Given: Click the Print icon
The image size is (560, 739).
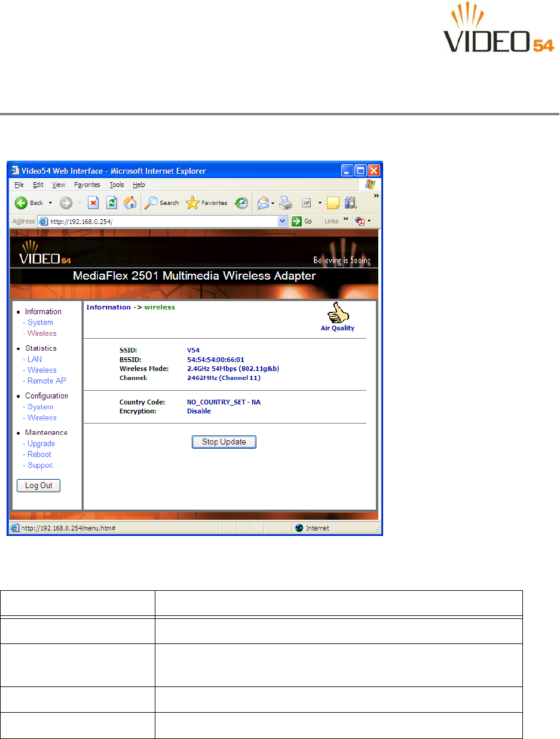Looking at the screenshot, I should pyautogui.click(x=286, y=203).
